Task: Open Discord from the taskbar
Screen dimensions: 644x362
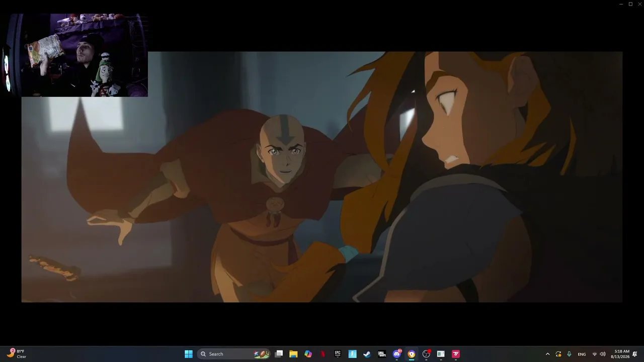Action: pos(397,354)
